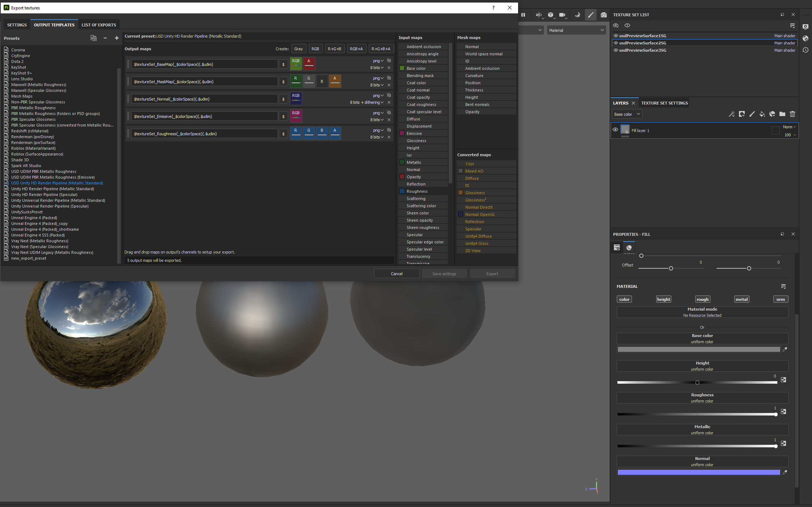The width and height of the screenshot is (812, 507).
Task: Open the Texture Set List options menu
Action: pyautogui.click(x=792, y=26)
